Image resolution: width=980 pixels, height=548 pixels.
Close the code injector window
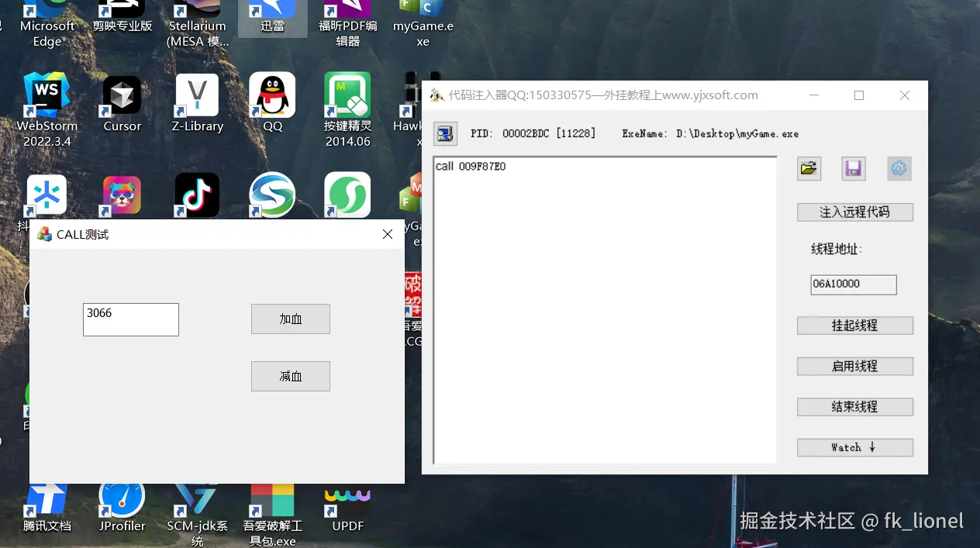tap(905, 95)
